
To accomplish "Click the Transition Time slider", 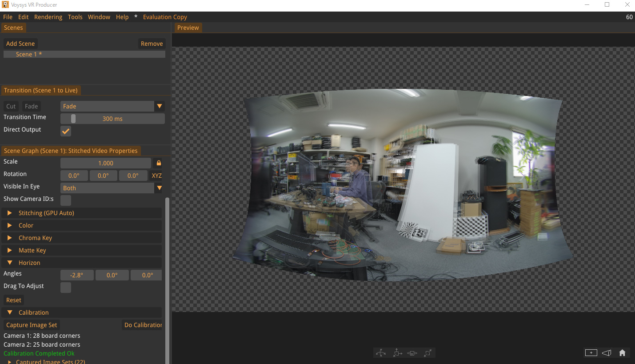I will [112, 119].
